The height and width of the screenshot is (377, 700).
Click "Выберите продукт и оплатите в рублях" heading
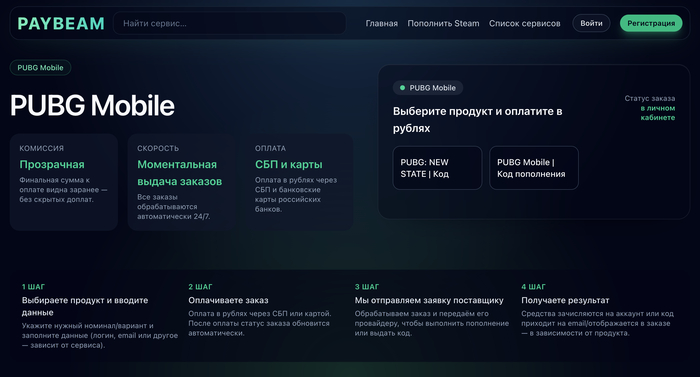[x=478, y=120]
